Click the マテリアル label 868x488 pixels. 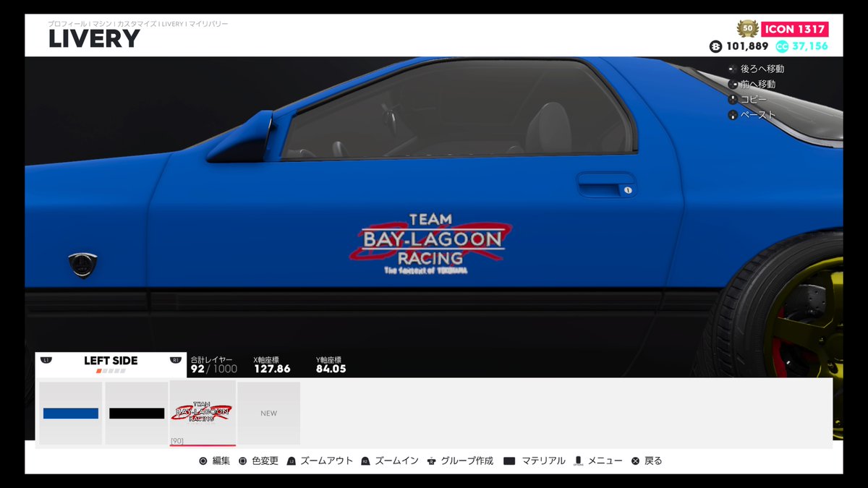(543, 461)
